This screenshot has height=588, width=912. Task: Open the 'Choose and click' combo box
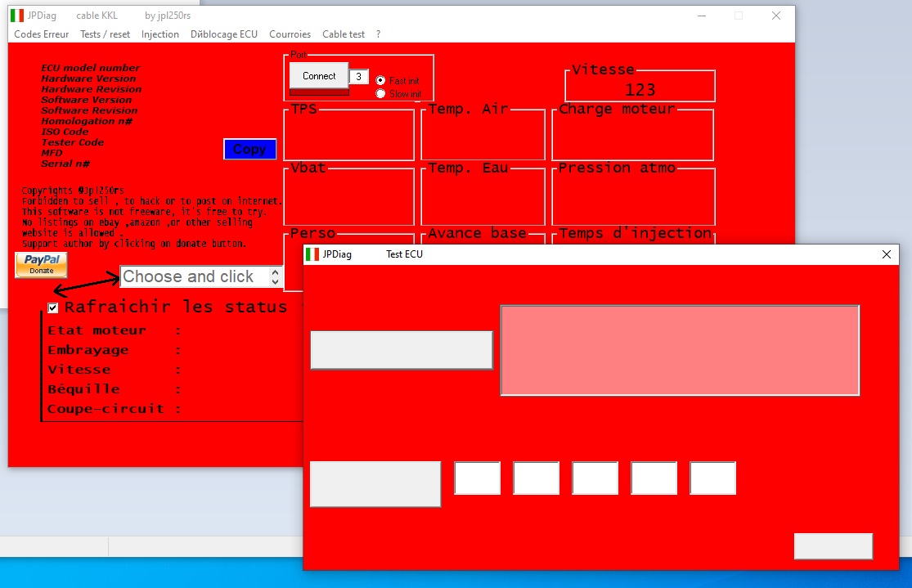click(196, 276)
